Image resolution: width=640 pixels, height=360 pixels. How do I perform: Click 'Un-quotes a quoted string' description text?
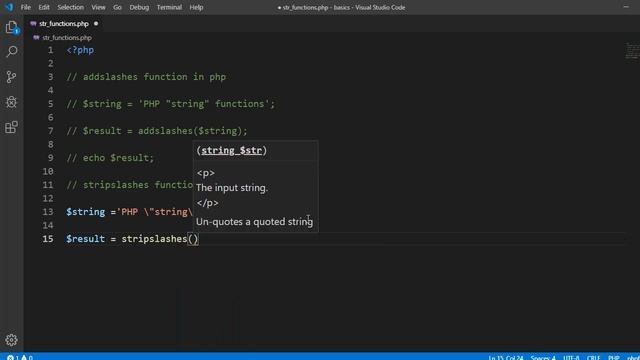[x=254, y=222]
